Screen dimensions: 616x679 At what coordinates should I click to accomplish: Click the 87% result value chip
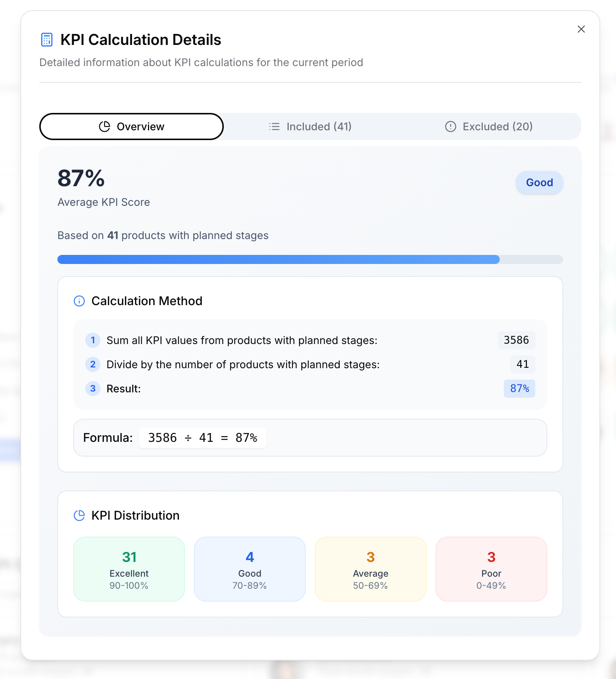point(519,389)
